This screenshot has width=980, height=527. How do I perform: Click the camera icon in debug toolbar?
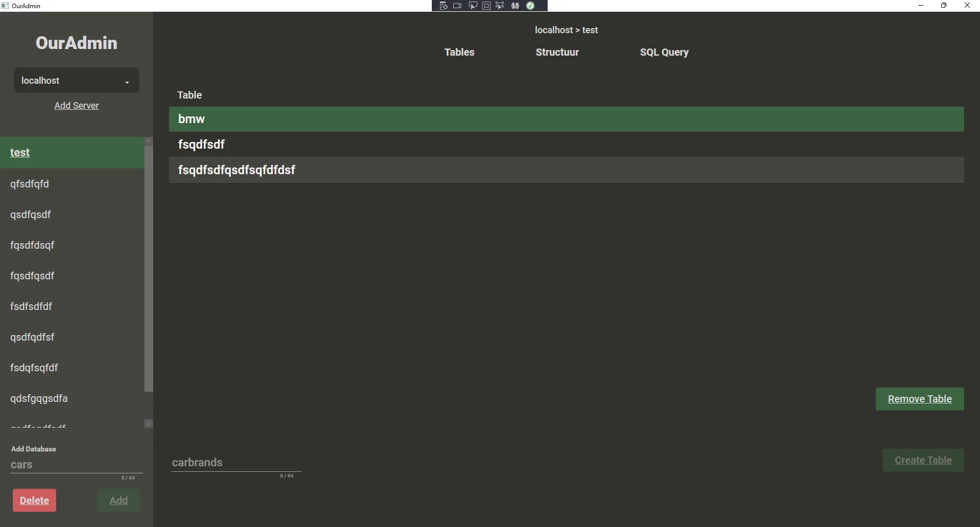tap(457, 6)
